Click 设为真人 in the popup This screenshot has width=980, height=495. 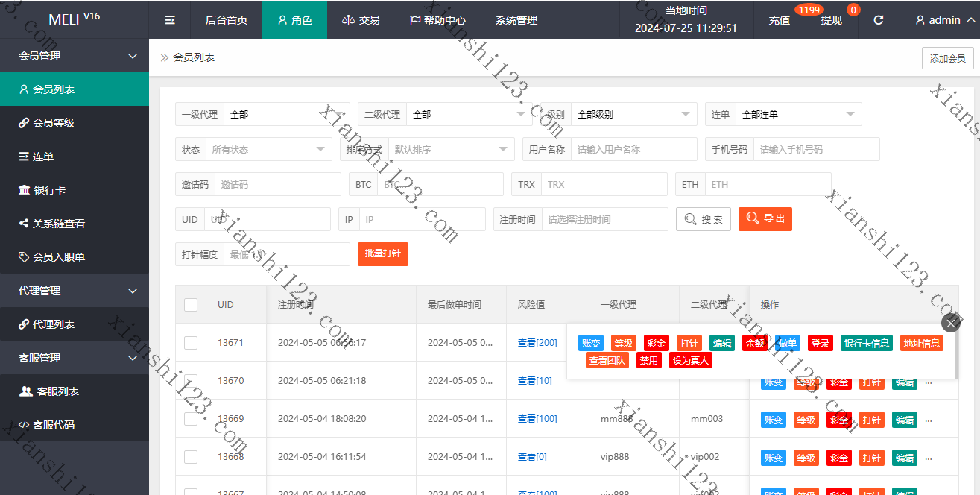[x=691, y=360]
